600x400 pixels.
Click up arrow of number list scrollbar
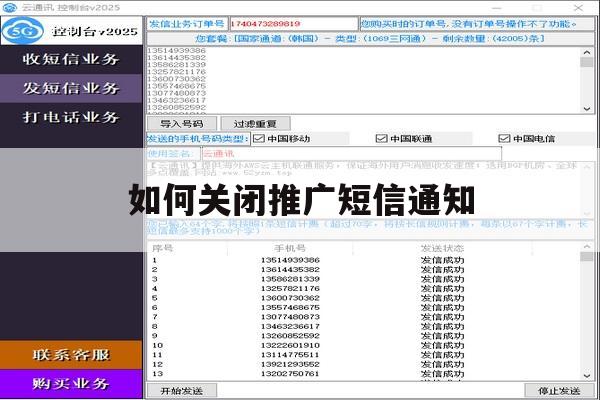[x=587, y=52]
